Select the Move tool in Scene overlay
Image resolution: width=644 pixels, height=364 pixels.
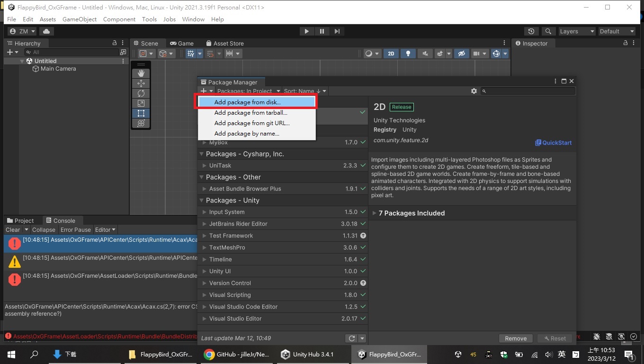[x=141, y=83]
